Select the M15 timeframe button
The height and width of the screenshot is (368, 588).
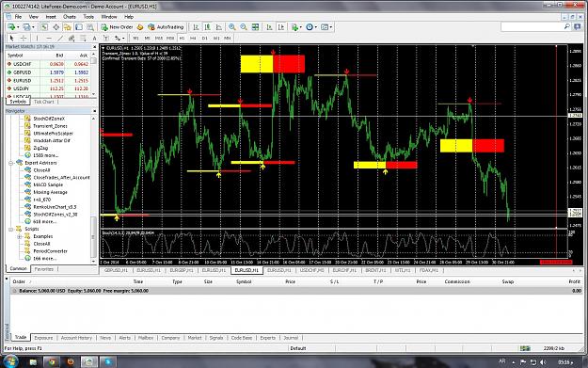tap(159, 38)
